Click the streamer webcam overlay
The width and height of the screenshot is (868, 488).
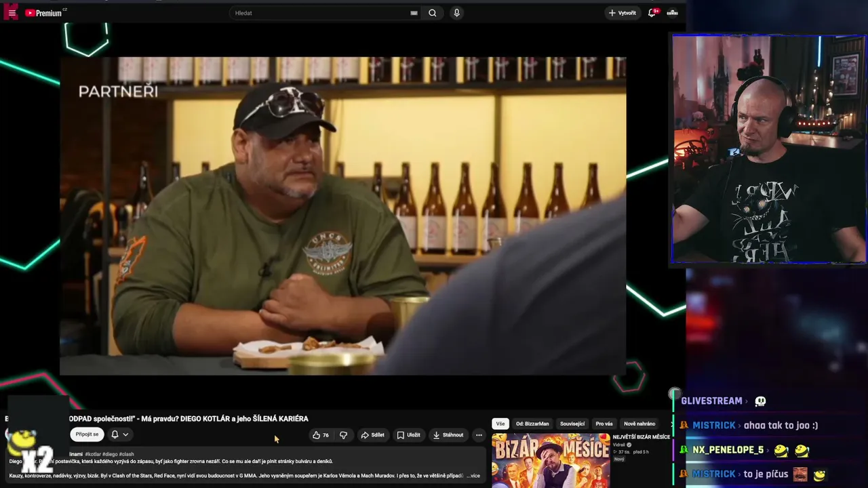tap(769, 148)
